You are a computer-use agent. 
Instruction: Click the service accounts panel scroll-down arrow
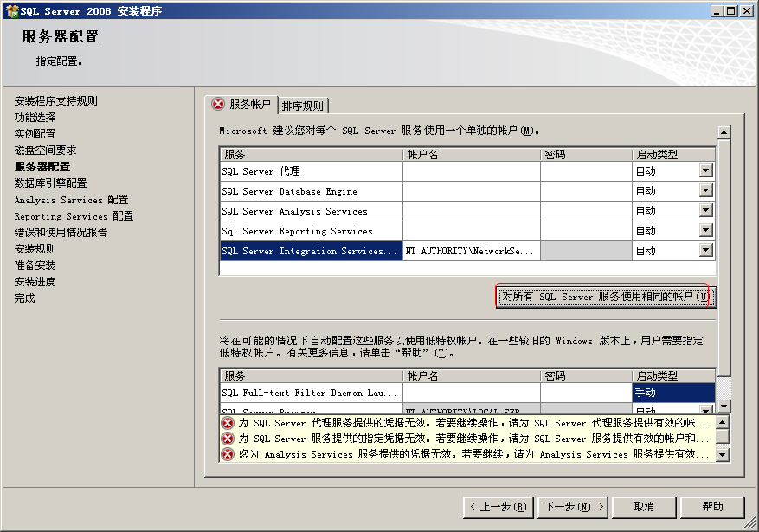tap(724, 407)
